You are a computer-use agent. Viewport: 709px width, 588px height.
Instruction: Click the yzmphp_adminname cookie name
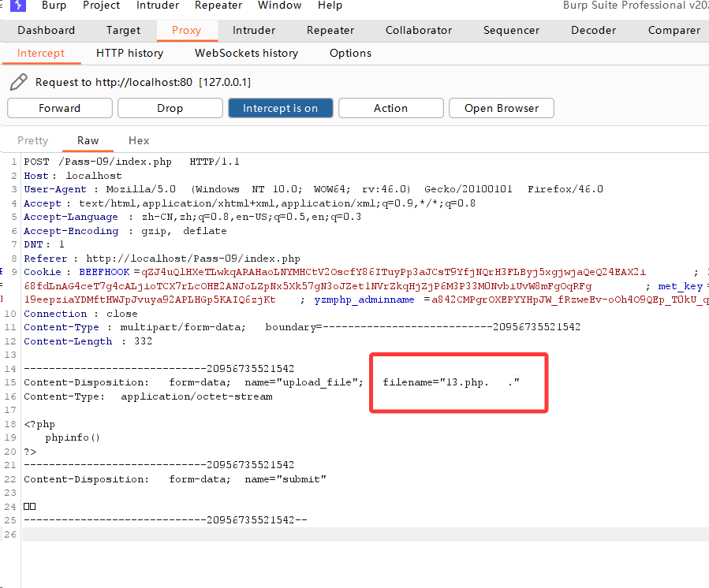[364, 300]
